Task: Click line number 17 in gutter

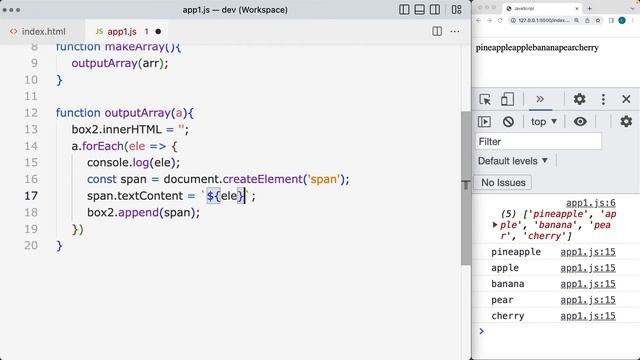Action: coord(31,196)
